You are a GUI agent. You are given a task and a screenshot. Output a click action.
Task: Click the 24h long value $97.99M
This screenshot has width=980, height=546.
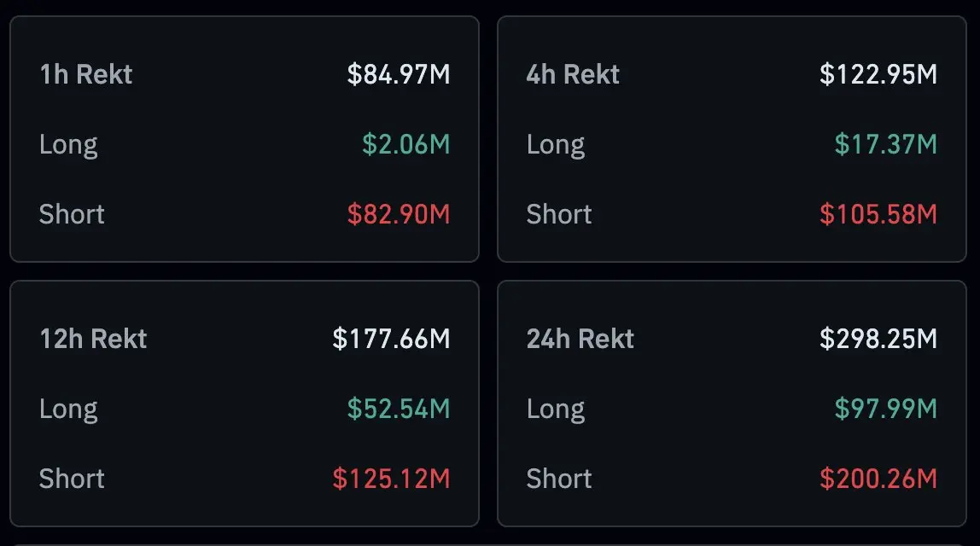pyautogui.click(x=885, y=409)
